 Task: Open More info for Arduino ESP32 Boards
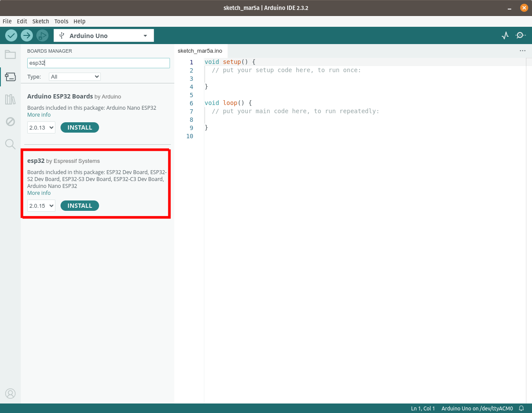[x=39, y=115]
